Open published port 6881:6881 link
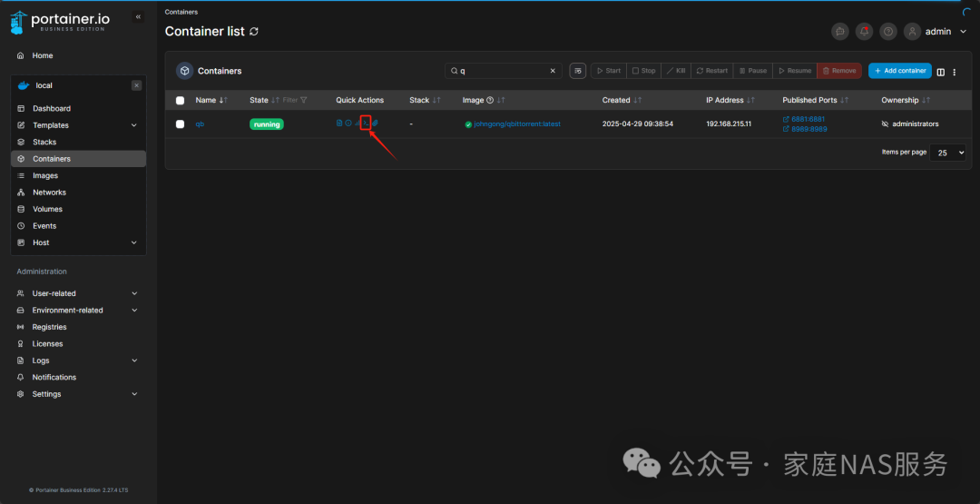 804,119
